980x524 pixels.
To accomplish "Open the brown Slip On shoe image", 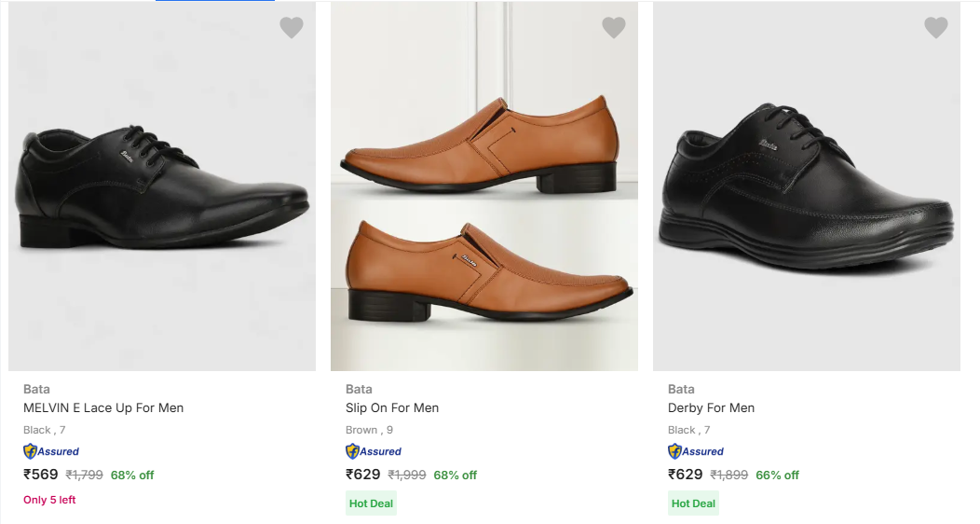I will (484, 186).
